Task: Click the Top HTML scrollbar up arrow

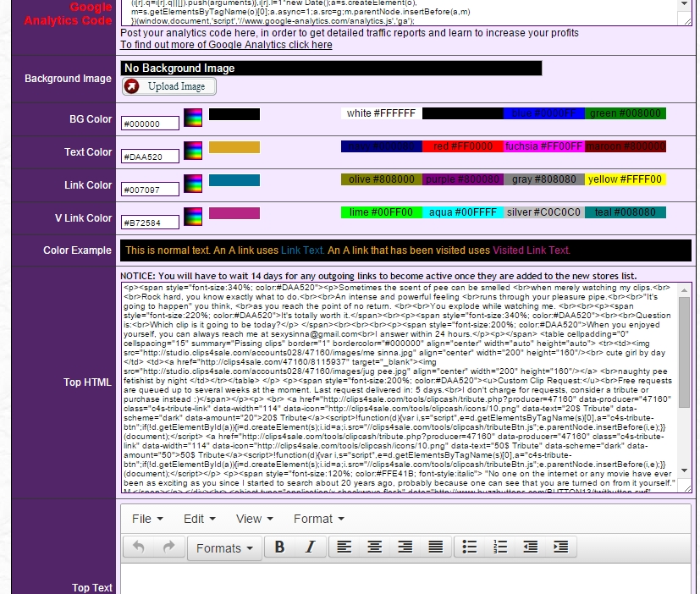Action: [x=685, y=290]
